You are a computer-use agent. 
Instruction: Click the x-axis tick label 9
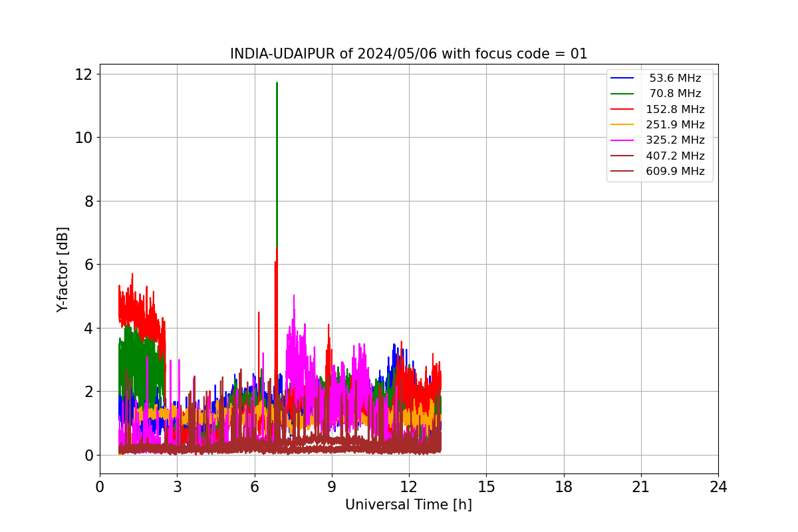(x=332, y=487)
